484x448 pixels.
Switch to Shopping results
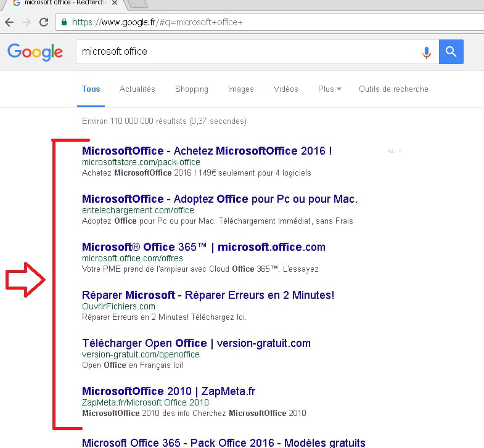(x=192, y=89)
